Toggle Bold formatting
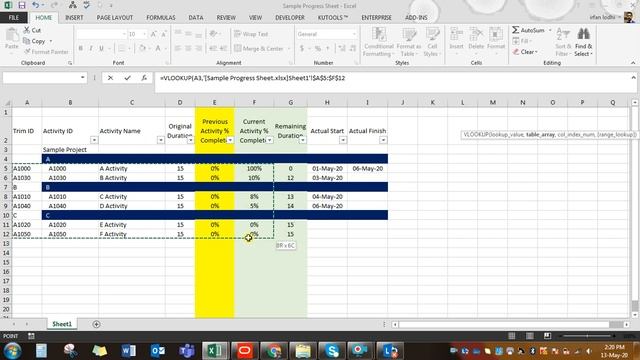640x360 pixels. (80, 49)
